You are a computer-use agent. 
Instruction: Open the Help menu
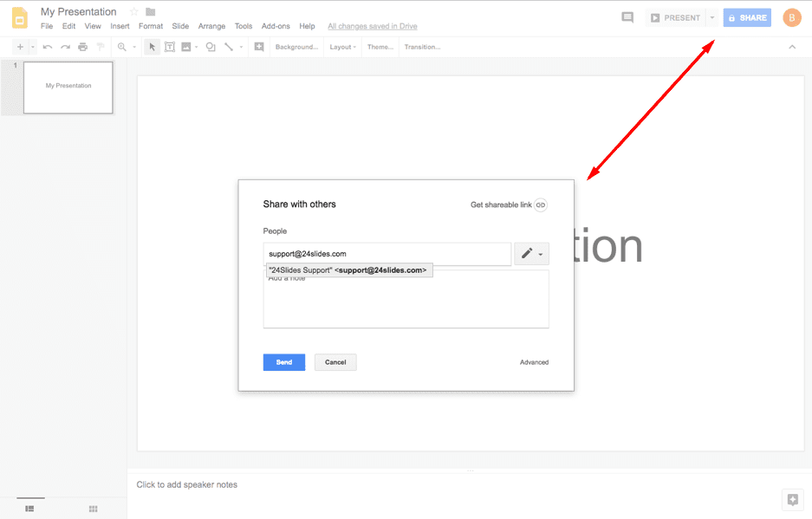307,26
